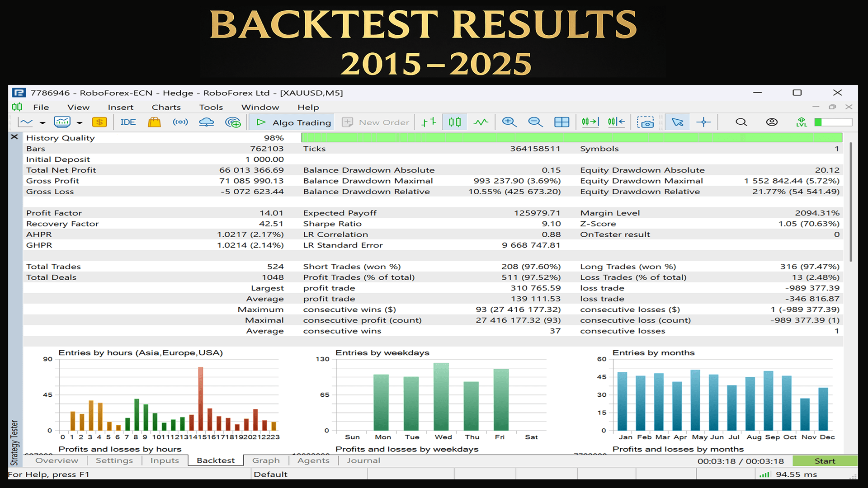
Task: Click the tile windows grid icon
Action: 561,122
